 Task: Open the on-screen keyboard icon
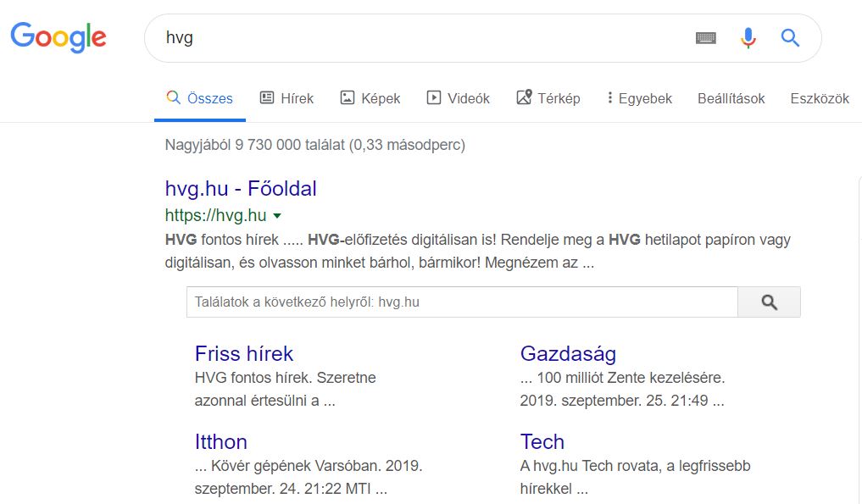tap(706, 38)
